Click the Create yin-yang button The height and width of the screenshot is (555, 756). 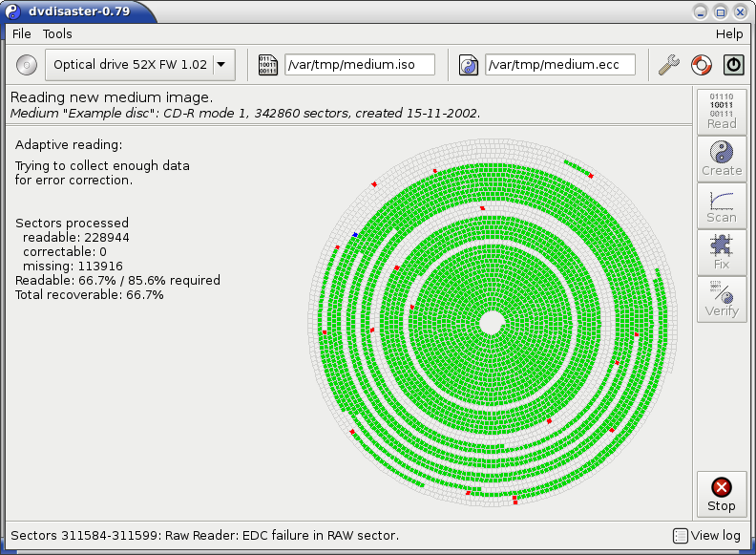click(722, 159)
